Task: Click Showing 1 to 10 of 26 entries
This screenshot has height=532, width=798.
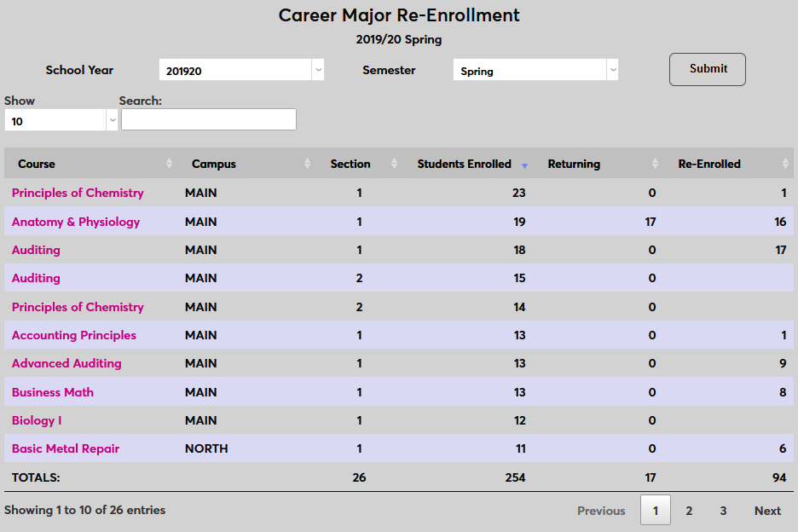Action: pyautogui.click(x=85, y=510)
